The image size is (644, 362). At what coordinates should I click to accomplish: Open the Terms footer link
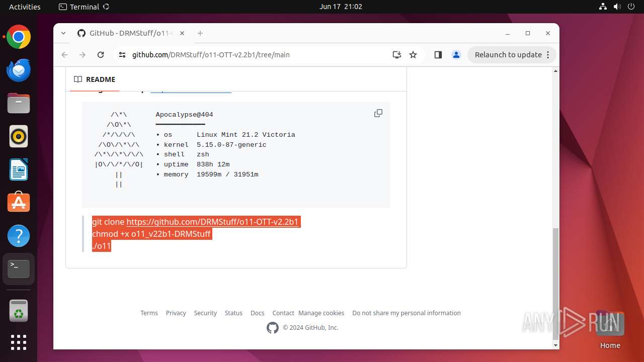click(x=149, y=313)
